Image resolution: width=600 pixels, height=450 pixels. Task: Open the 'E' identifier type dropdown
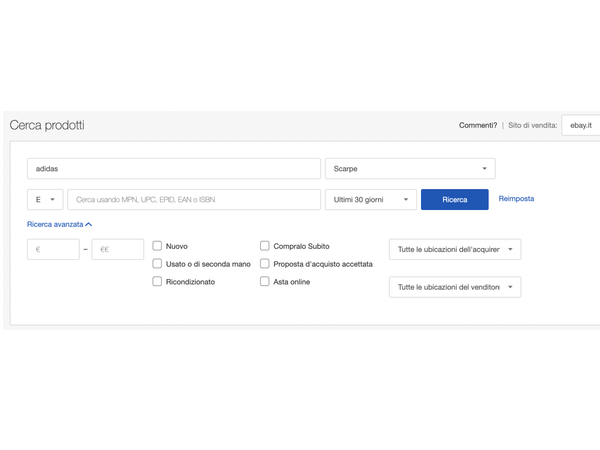[45, 199]
